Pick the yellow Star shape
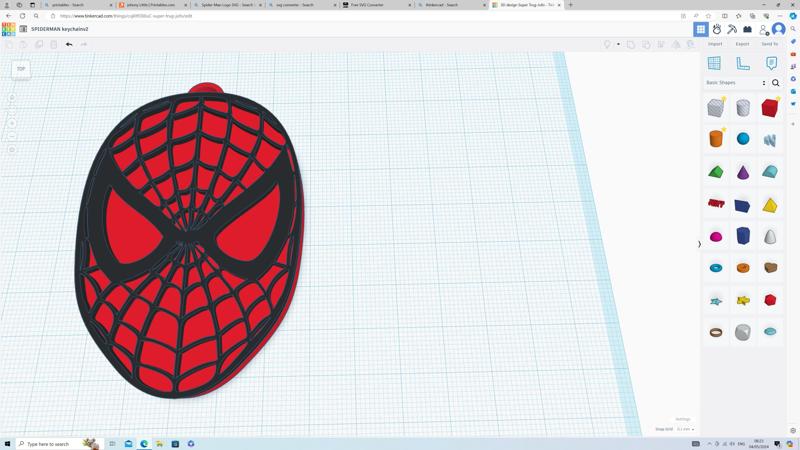 743,301
